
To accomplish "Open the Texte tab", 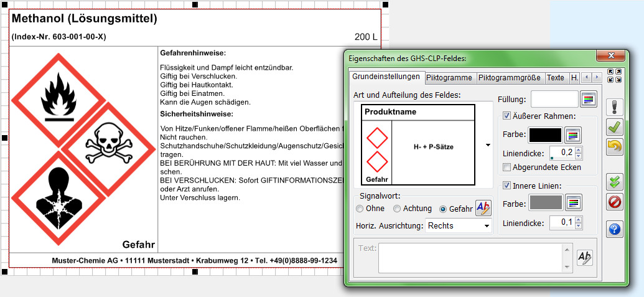I will click(555, 78).
